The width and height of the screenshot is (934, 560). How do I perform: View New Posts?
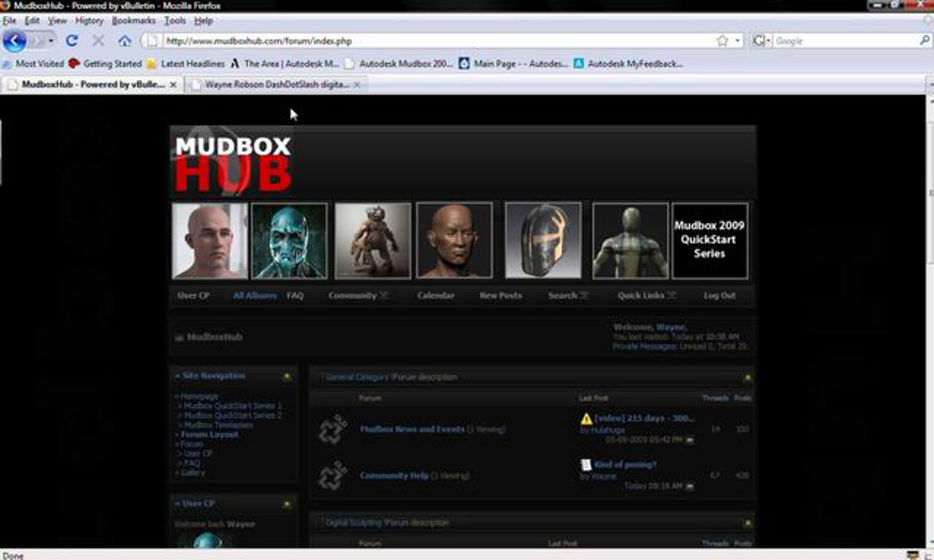tap(500, 296)
